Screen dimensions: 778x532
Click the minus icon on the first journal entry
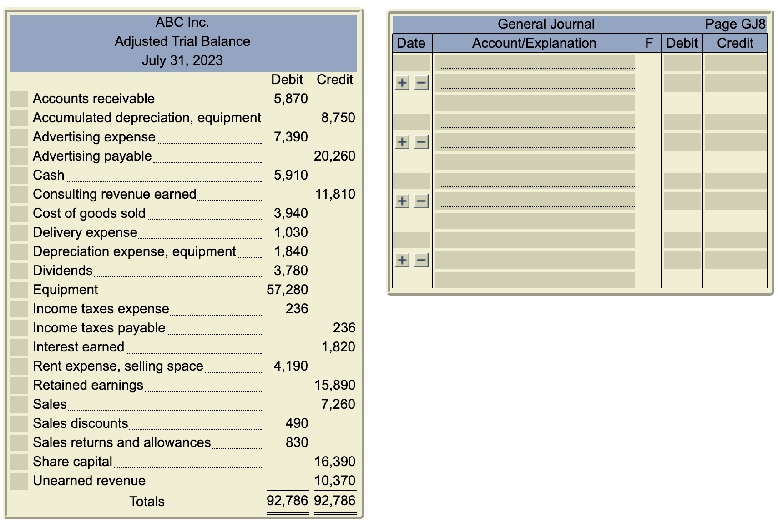point(421,84)
